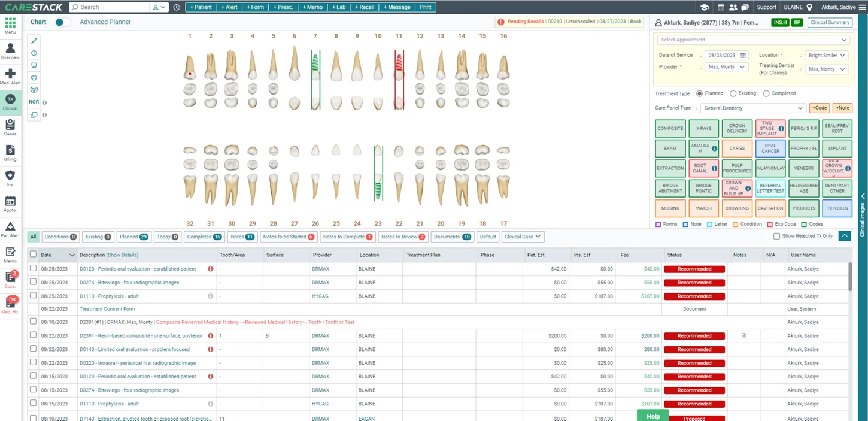Open the Billing sidebar icon
This screenshot has width=868, height=421.
(x=10, y=153)
